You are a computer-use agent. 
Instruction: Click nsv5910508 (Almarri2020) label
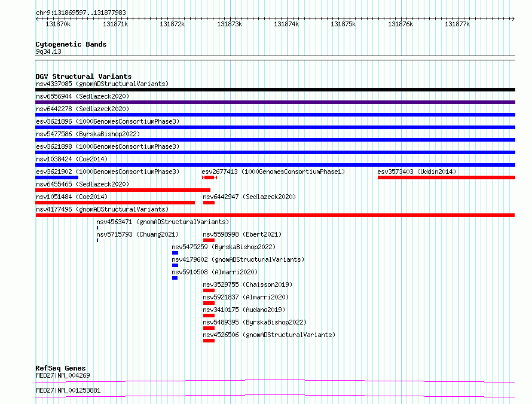(x=215, y=272)
